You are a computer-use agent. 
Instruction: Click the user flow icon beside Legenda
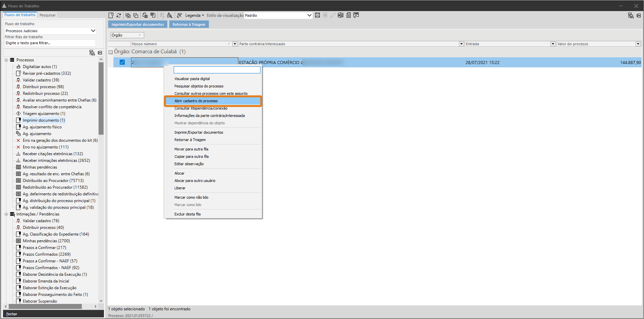point(179,15)
